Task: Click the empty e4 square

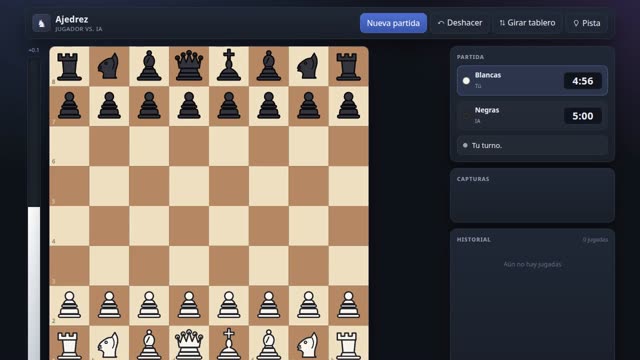Action: pyautogui.click(x=229, y=226)
